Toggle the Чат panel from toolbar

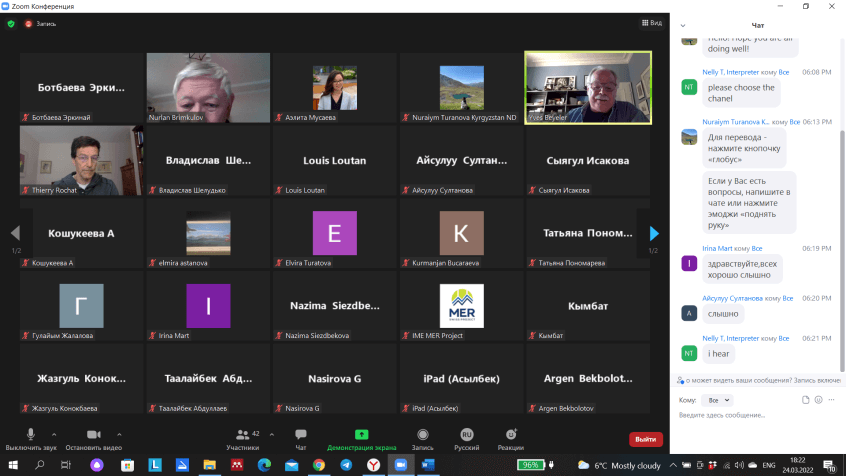pyautogui.click(x=300, y=437)
